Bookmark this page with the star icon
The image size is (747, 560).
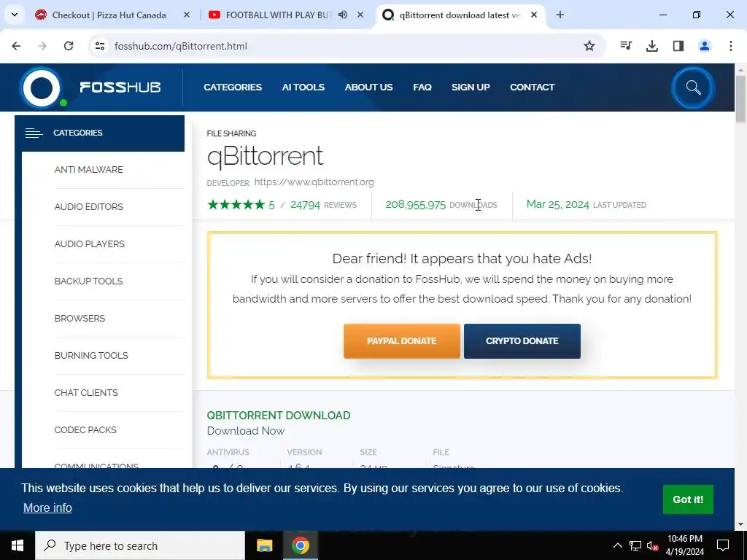(589, 46)
